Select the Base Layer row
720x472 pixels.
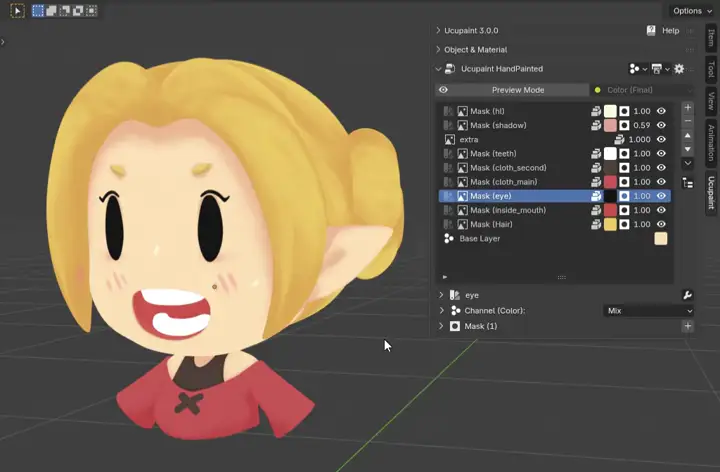point(555,239)
